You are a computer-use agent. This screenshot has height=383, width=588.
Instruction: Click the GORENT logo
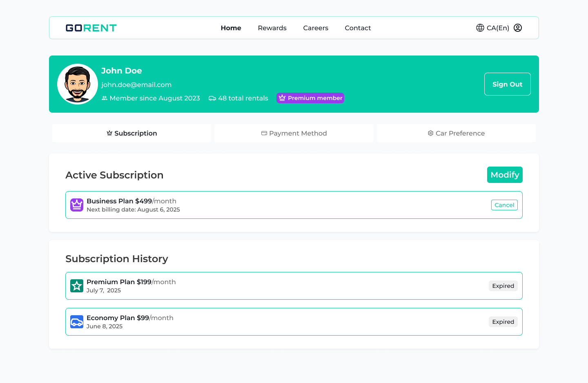coord(91,28)
